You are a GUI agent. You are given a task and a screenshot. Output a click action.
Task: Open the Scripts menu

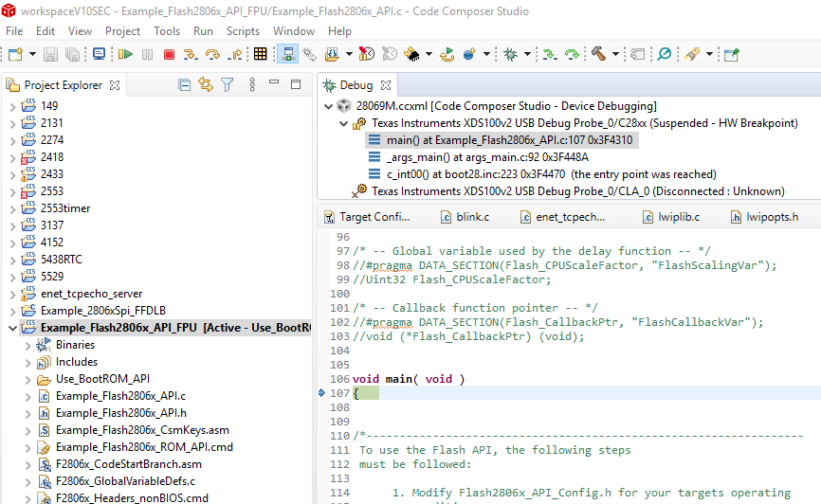(243, 31)
